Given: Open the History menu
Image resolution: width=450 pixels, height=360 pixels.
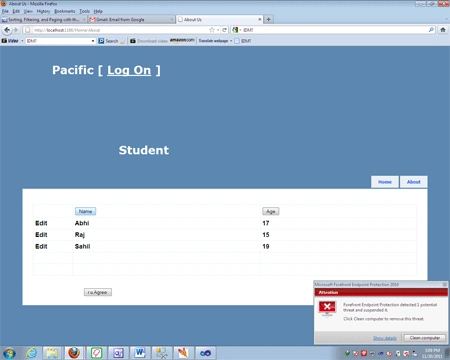Looking at the screenshot, I should click(x=43, y=11).
